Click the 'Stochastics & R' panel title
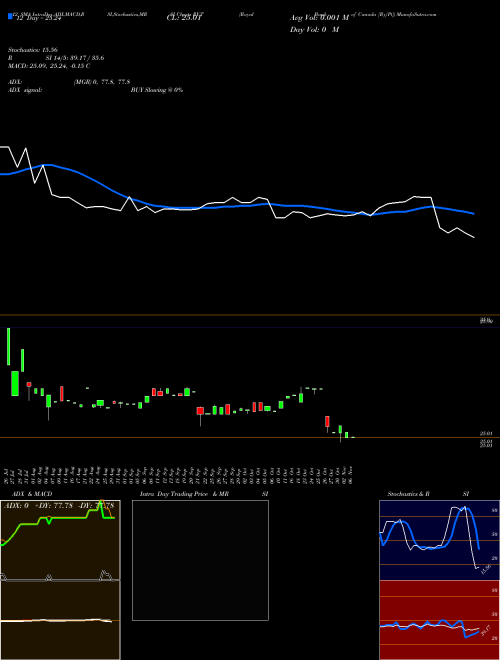The image size is (500, 660). (x=408, y=494)
